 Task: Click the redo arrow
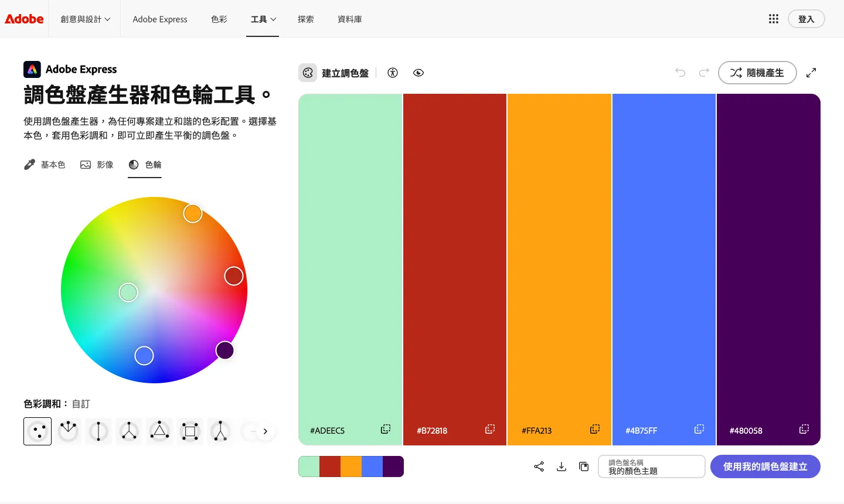click(704, 73)
